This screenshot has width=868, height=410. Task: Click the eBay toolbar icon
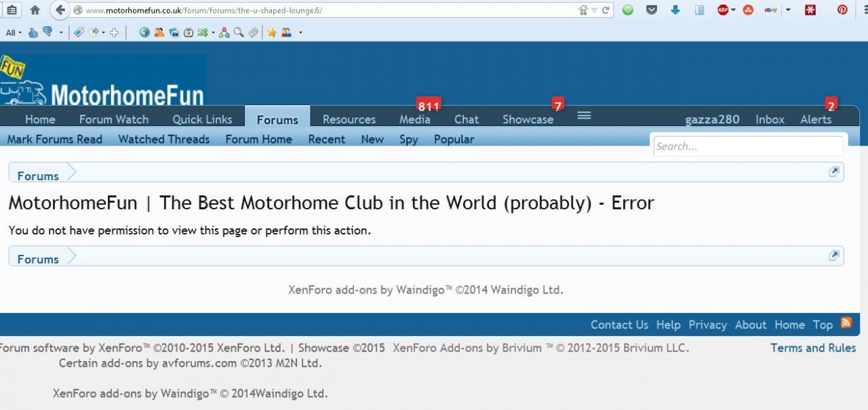(770, 10)
